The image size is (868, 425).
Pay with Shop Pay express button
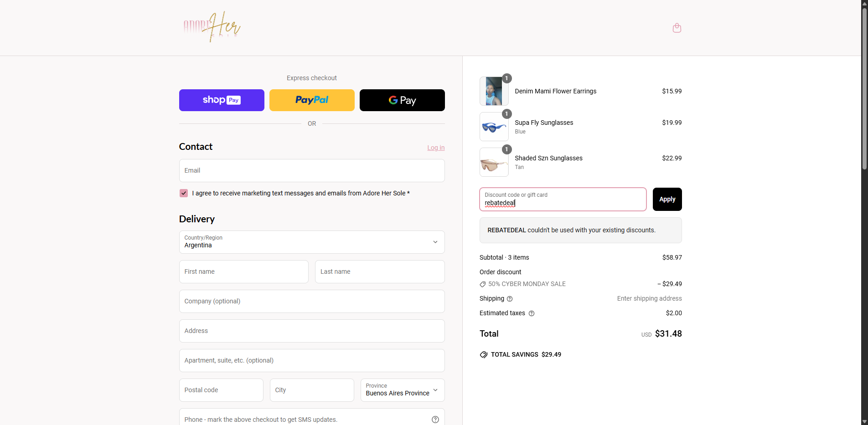pos(222,100)
